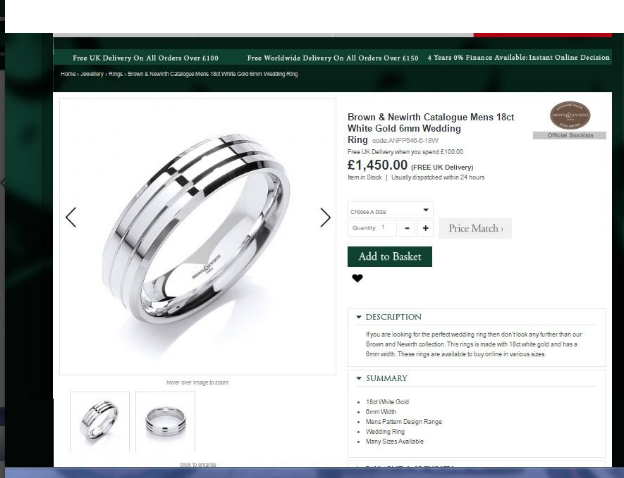This screenshot has width=624, height=478.
Task: Click Official Stockists label
Action: [569, 135]
